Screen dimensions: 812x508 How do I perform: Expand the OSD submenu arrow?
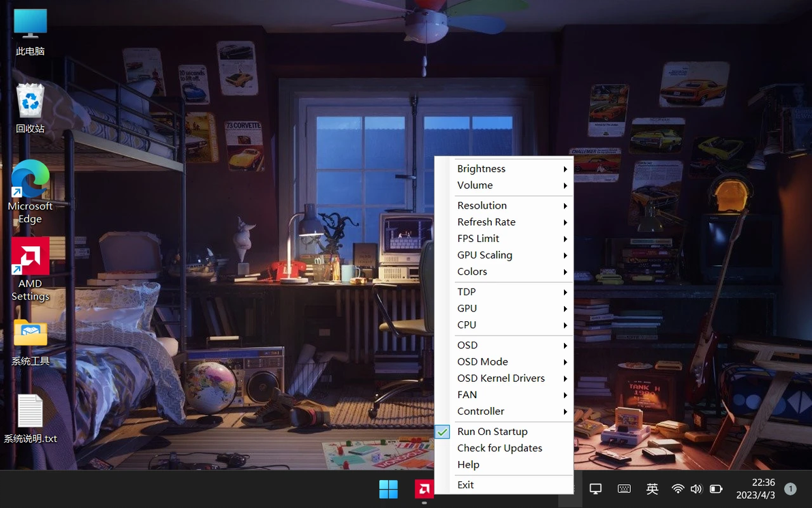coord(565,346)
